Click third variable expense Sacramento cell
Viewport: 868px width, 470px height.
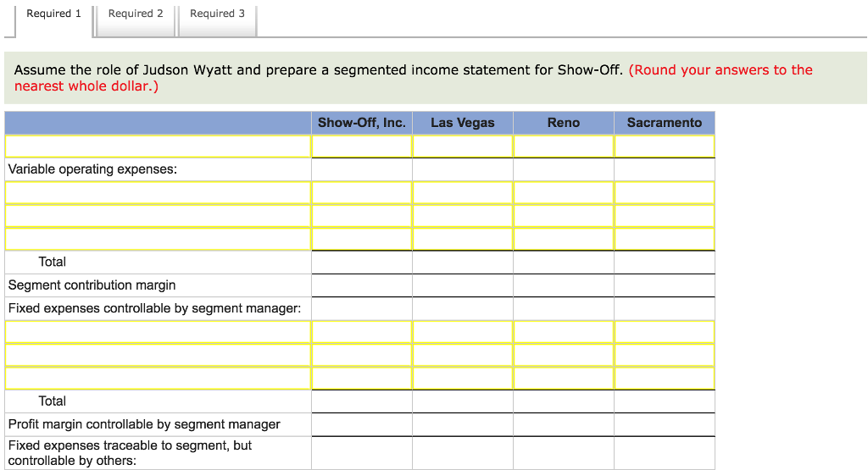pyautogui.click(x=665, y=240)
